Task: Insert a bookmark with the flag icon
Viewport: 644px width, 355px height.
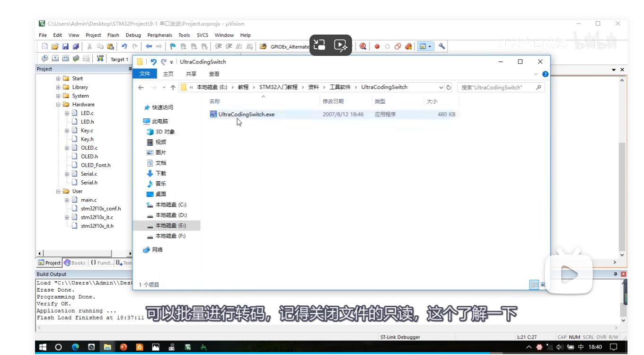Action: pos(173,46)
